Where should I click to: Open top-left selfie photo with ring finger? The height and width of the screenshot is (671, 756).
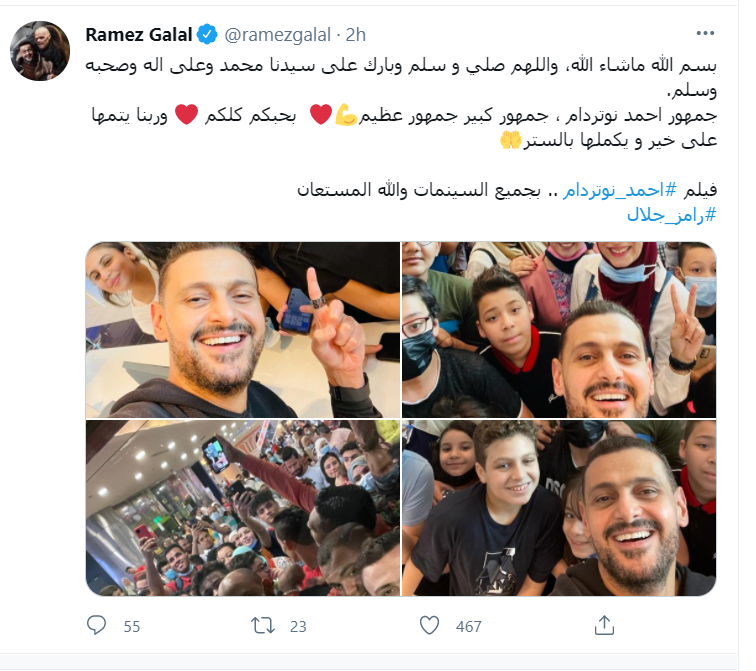click(x=243, y=330)
